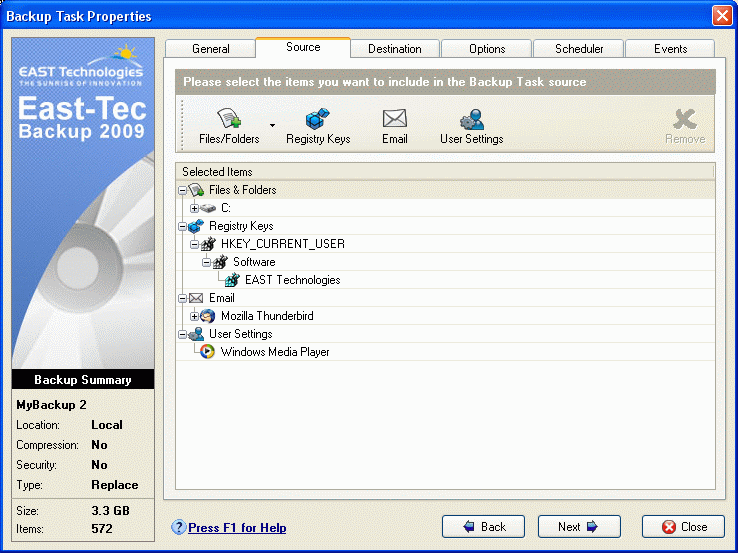Go to the Options tab
Viewport: 738px width, 553px height.
(487, 49)
